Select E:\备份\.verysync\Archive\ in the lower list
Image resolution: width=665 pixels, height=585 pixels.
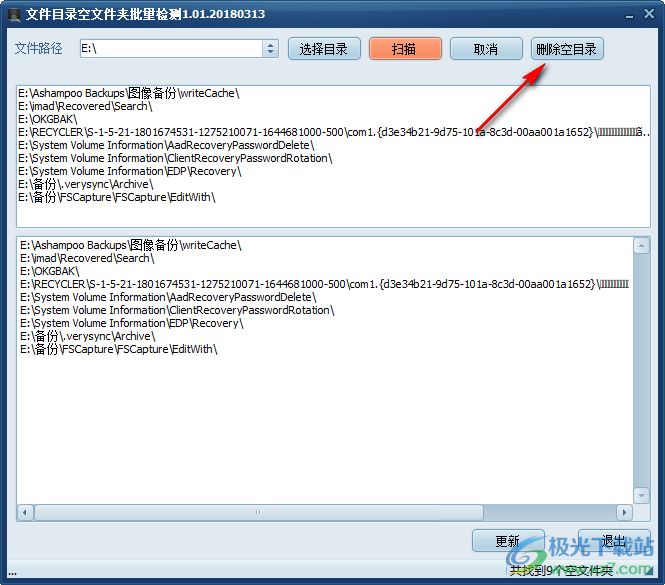point(87,336)
